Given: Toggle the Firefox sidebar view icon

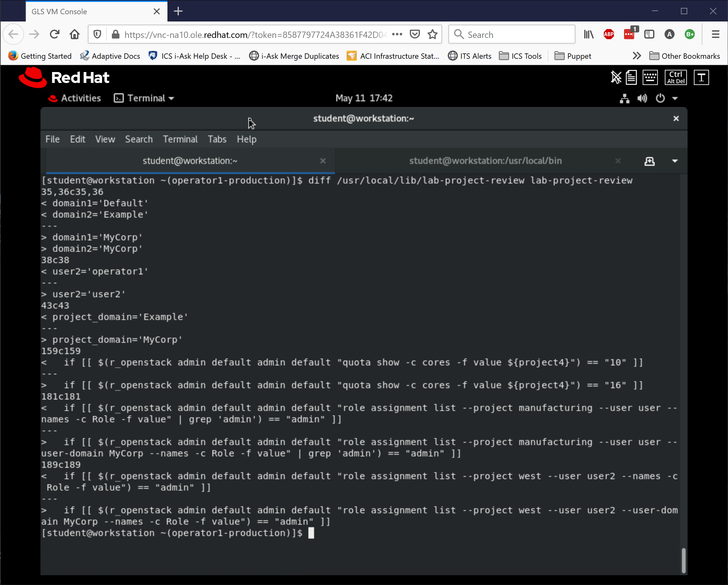Looking at the screenshot, I should tap(649, 34).
